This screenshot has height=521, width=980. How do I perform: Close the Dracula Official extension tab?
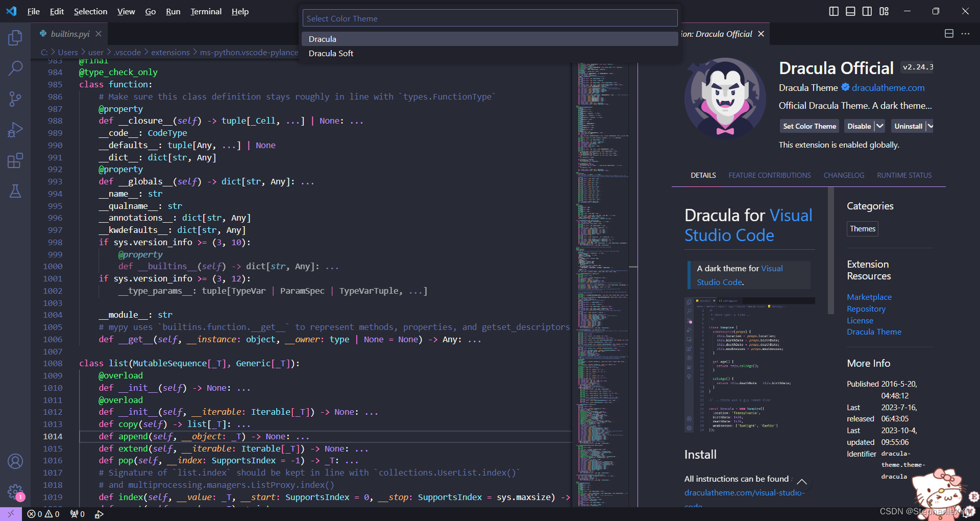tap(761, 34)
